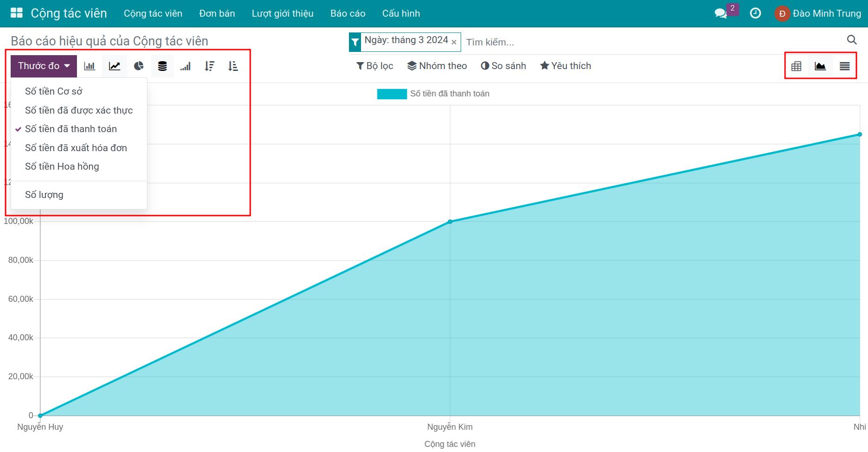Open the Bộ lọc filters dropdown
The image size is (868, 452).
[374, 66]
